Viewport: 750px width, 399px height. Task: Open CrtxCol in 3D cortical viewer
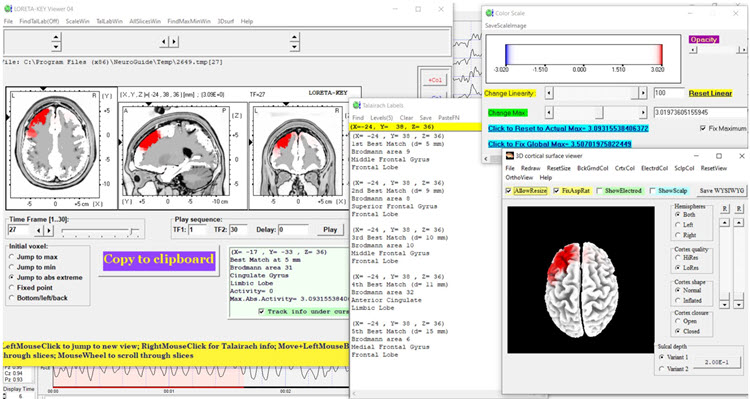625,168
